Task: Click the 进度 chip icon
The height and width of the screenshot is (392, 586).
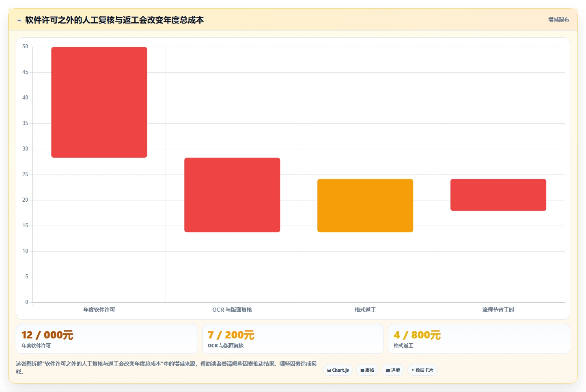Action: 388,370
